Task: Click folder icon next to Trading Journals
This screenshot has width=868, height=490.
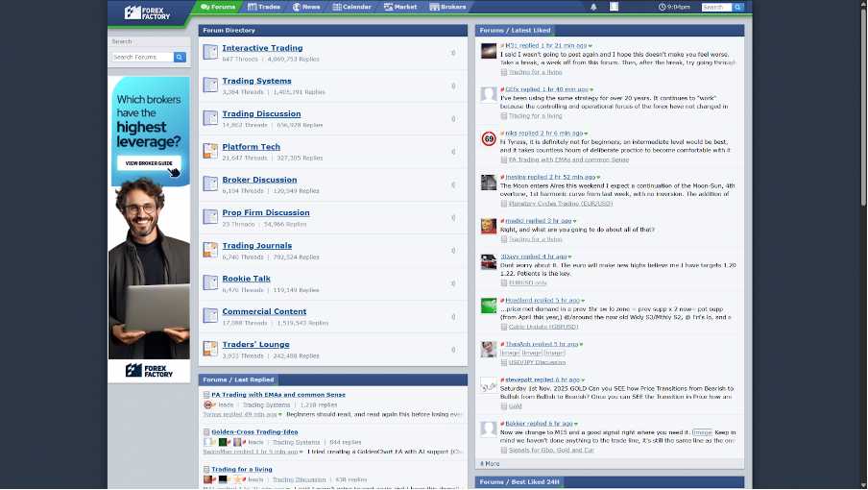Action: click(x=210, y=250)
